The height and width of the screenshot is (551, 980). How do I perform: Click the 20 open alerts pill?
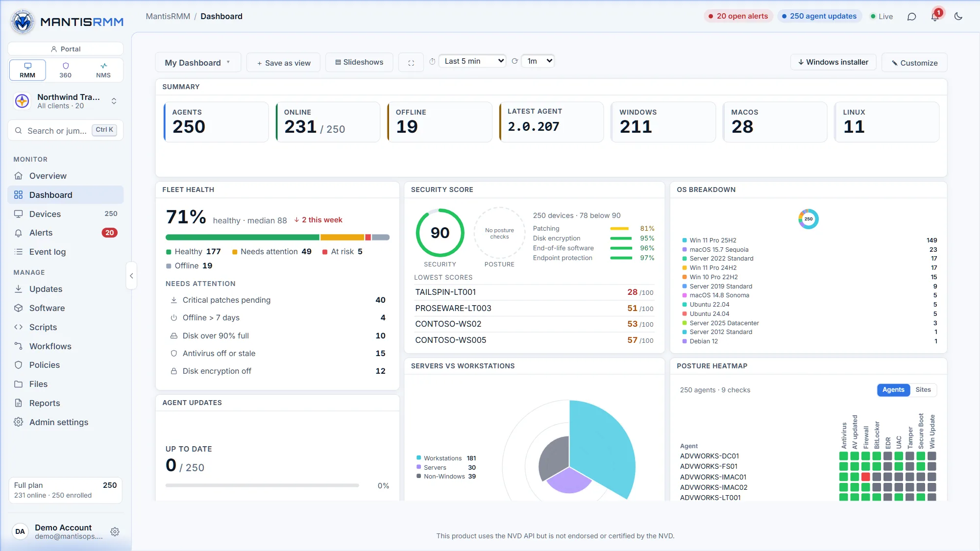pyautogui.click(x=738, y=16)
